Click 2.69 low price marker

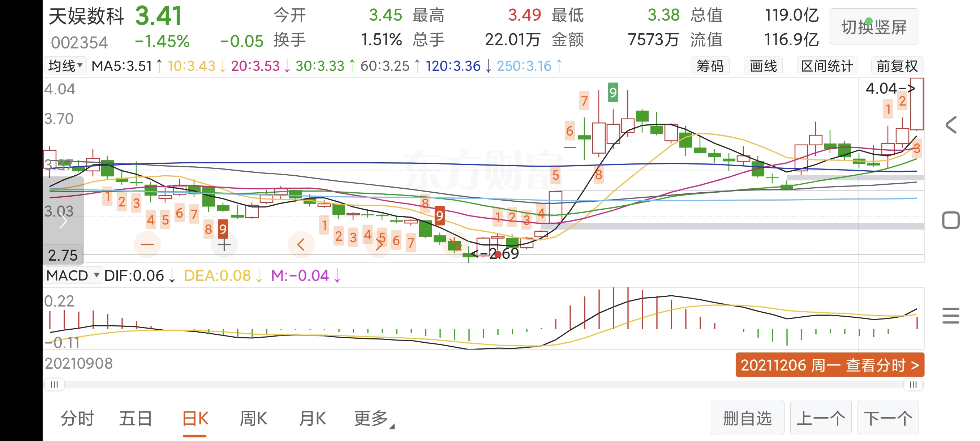coord(495,253)
